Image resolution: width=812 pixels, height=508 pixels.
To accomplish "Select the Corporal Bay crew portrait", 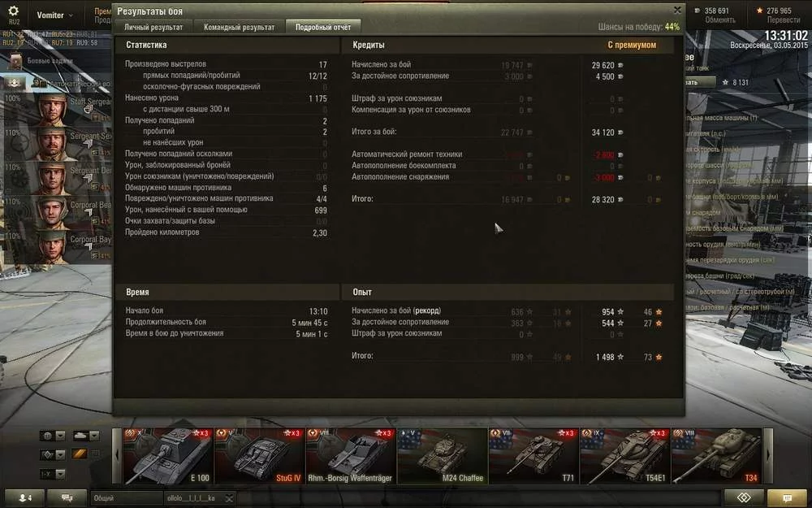I will (52, 247).
